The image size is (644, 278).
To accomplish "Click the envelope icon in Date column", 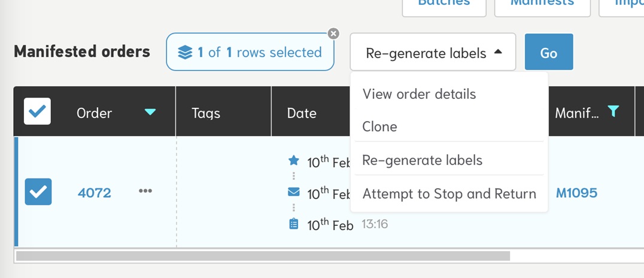I will 293,192.
